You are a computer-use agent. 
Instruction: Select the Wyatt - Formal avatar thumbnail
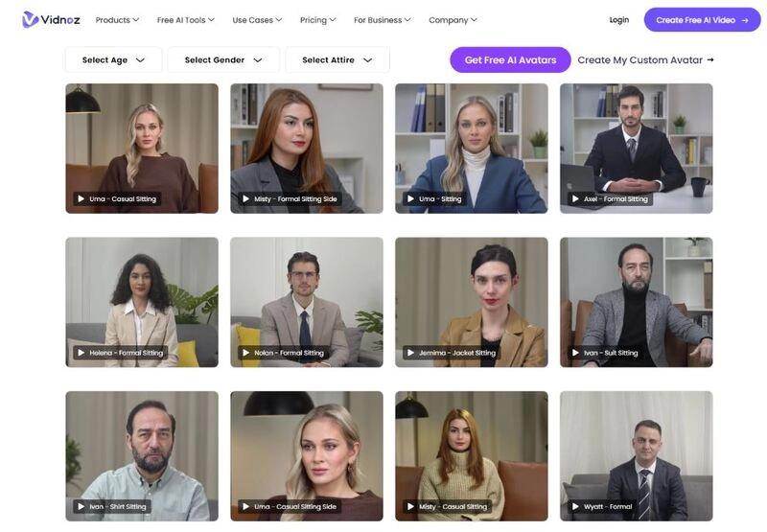pyautogui.click(x=637, y=455)
